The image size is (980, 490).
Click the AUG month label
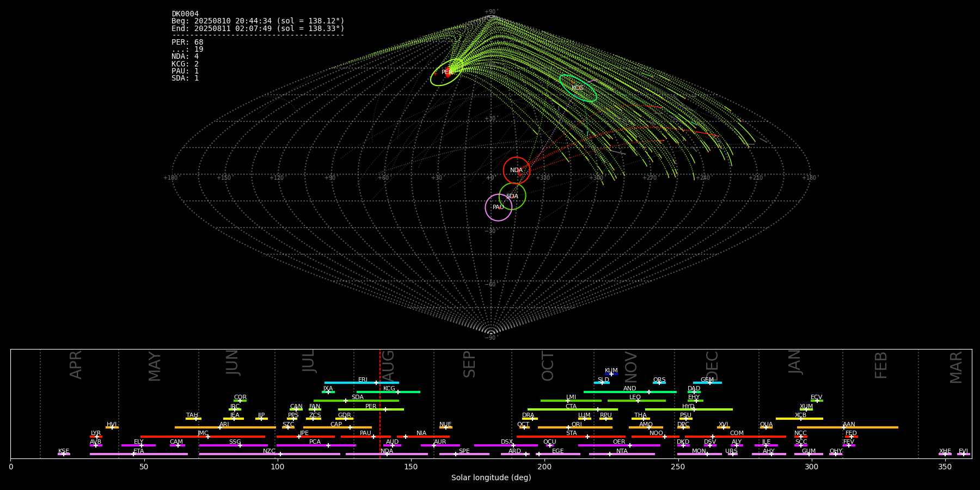click(x=388, y=367)
